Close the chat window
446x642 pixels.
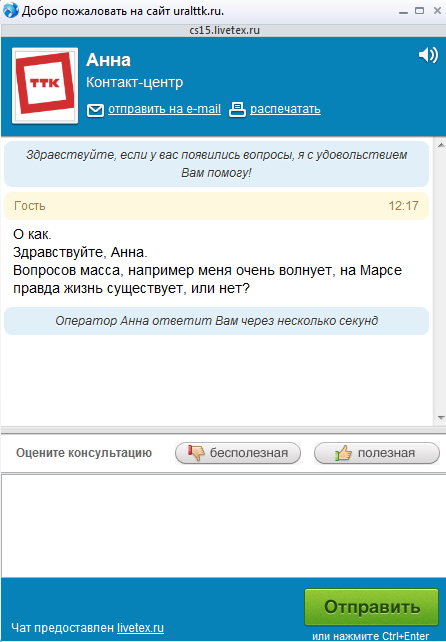437,11
